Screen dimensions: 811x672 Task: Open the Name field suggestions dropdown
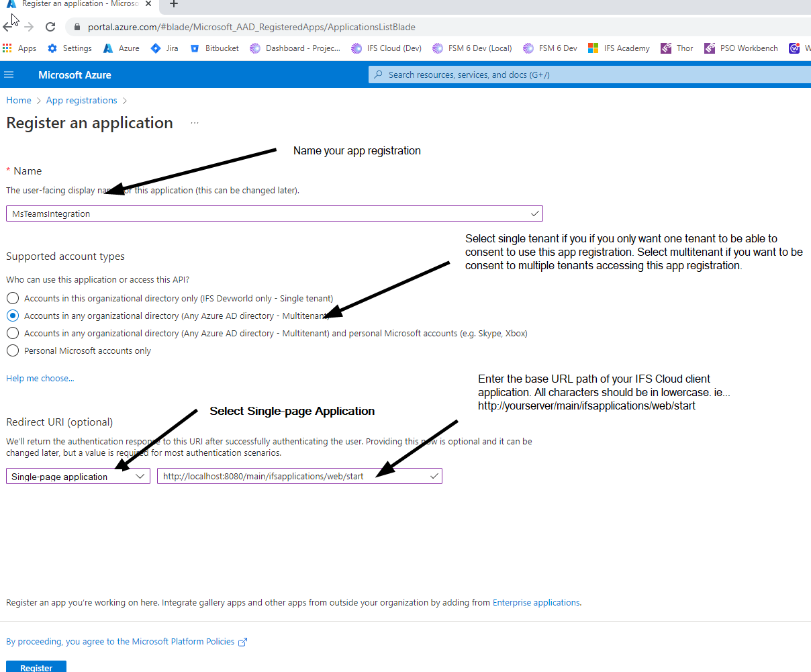(535, 213)
